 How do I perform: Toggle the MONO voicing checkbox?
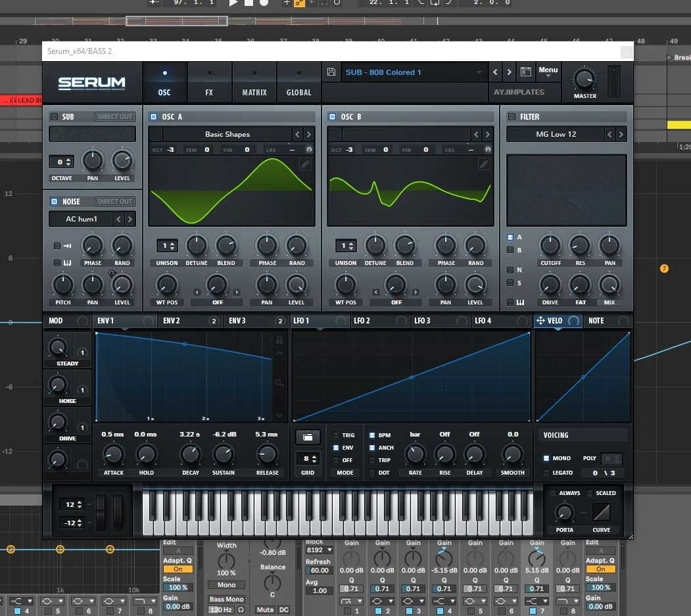tap(546, 458)
